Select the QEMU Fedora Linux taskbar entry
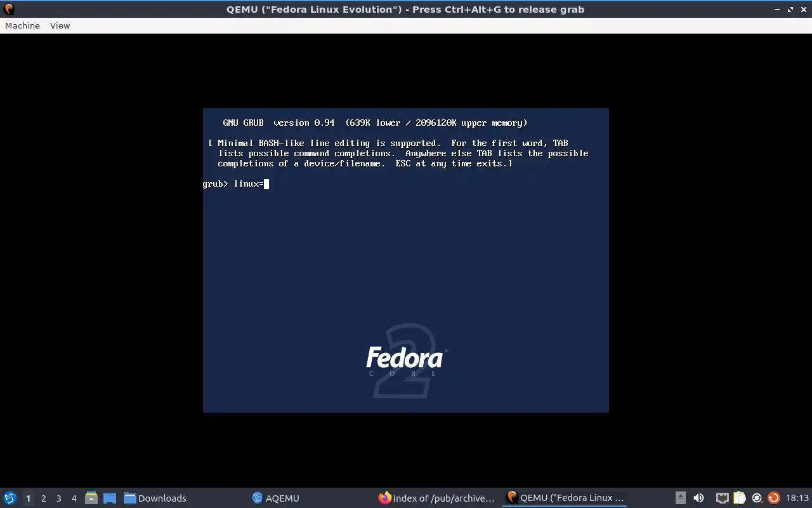 coord(565,498)
